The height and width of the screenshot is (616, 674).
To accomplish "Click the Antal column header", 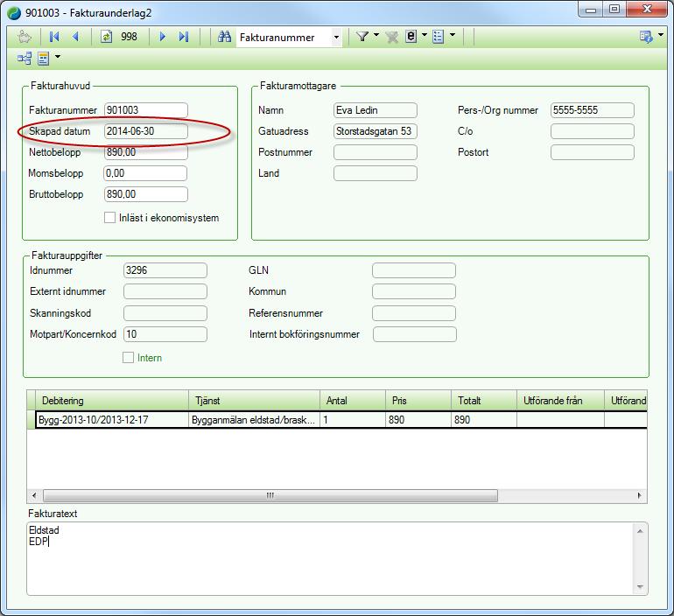I will click(x=353, y=401).
